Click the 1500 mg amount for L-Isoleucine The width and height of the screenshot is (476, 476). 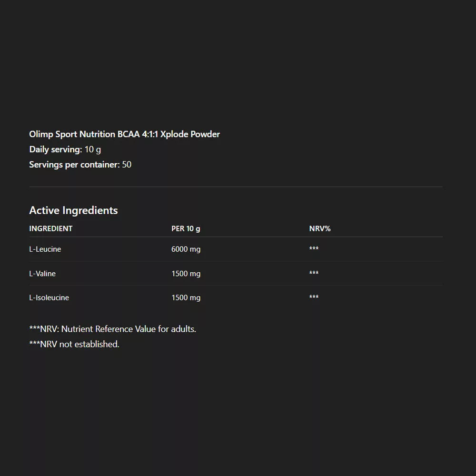pyautogui.click(x=186, y=297)
